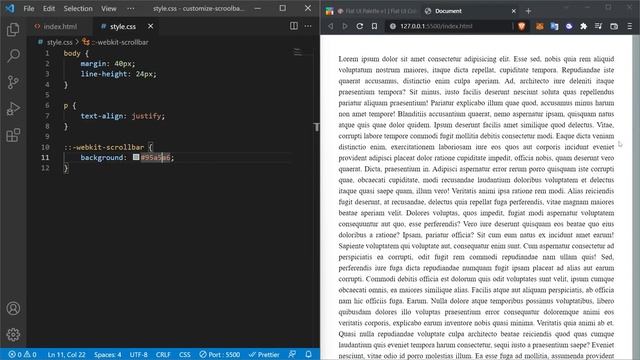The image size is (640, 360).
Task: Open the Accounts menu in VS Code
Action: [x=13, y=308]
